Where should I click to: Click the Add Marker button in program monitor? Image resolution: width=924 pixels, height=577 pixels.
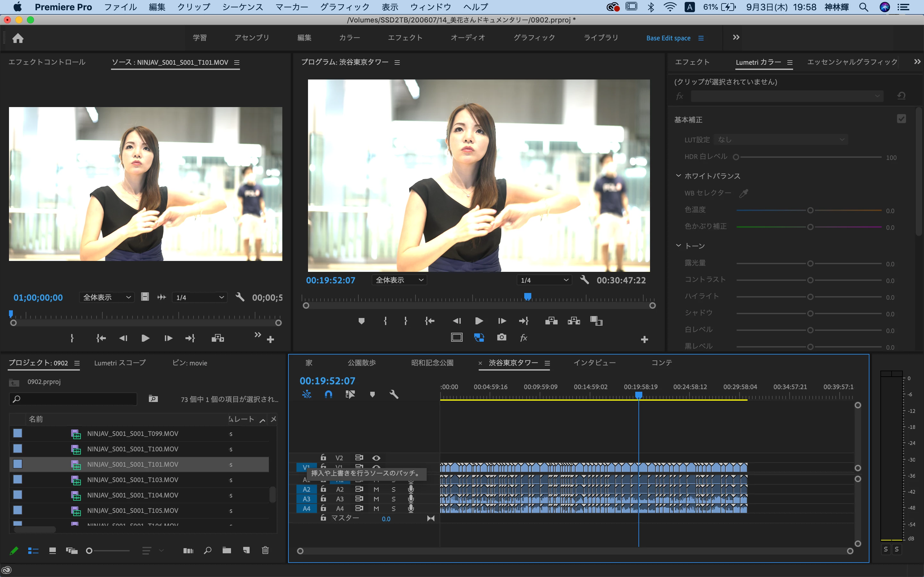point(361,321)
